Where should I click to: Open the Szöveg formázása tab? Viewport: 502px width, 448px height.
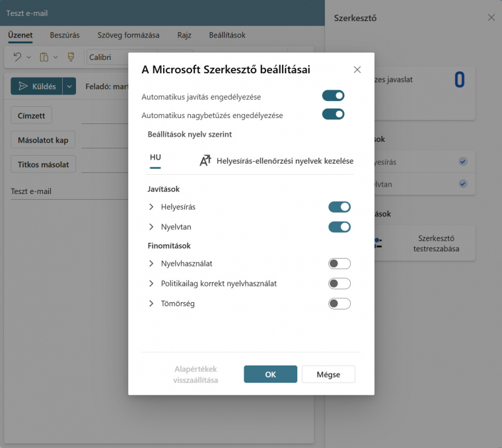click(x=128, y=35)
